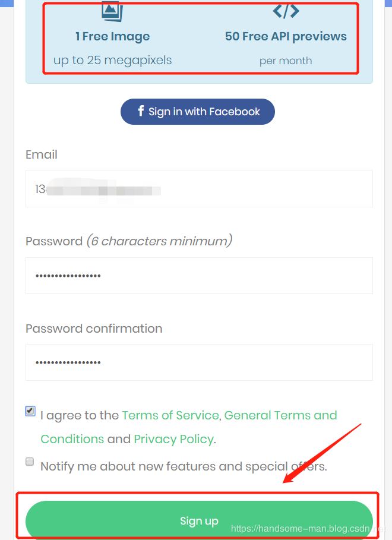Click the code brackets API icon

pos(286,11)
